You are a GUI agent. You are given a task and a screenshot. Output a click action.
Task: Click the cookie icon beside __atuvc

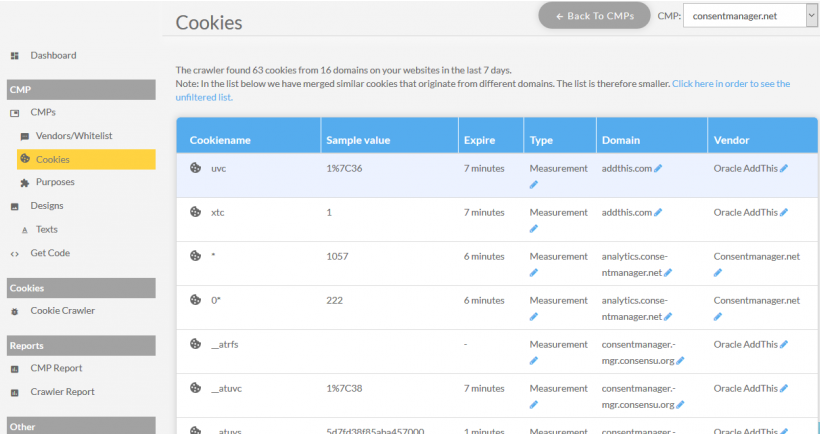point(195,388)
